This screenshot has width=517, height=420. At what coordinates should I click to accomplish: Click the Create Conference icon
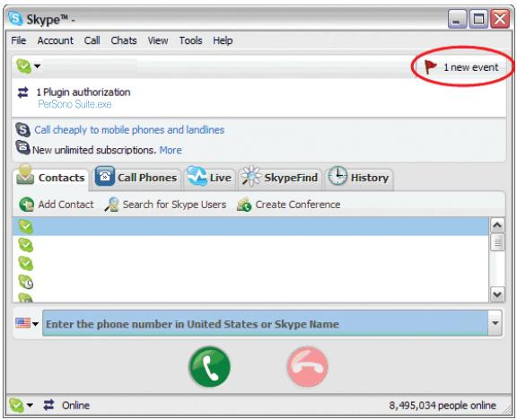pos(244,205)
